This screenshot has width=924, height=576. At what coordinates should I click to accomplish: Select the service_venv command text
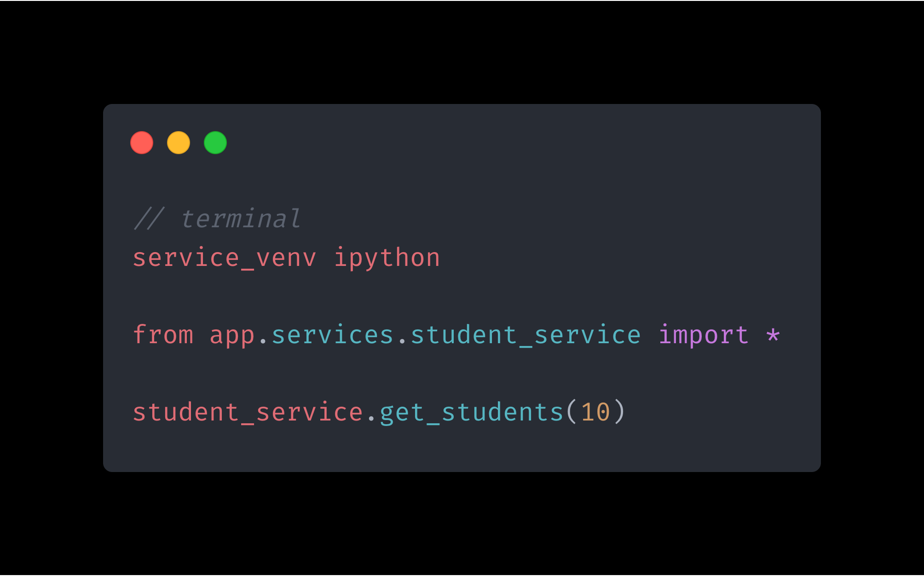[225, 258]
